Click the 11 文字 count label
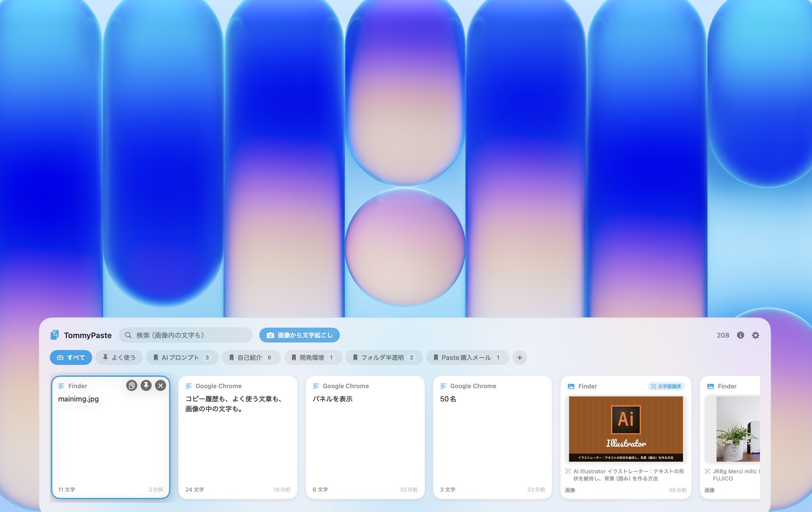 (67, 490)
